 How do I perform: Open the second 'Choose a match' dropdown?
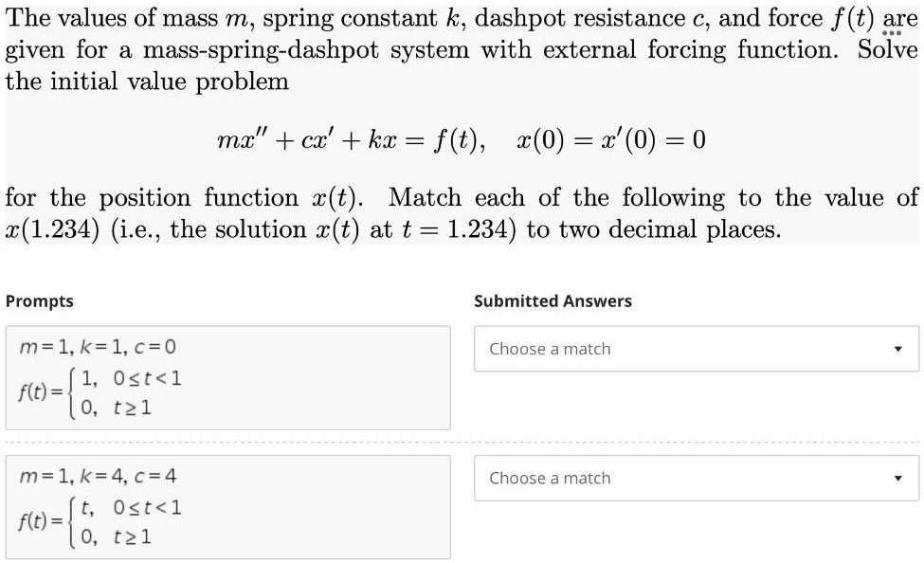(697, 478)
